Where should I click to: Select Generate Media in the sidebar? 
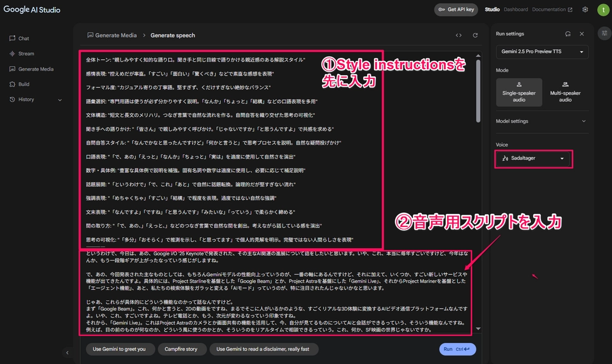tap(31, 69)
